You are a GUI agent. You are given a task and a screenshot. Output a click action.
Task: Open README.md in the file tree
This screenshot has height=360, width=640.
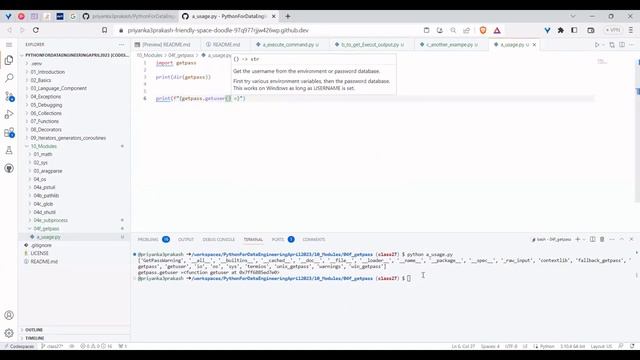pos(44,262)
